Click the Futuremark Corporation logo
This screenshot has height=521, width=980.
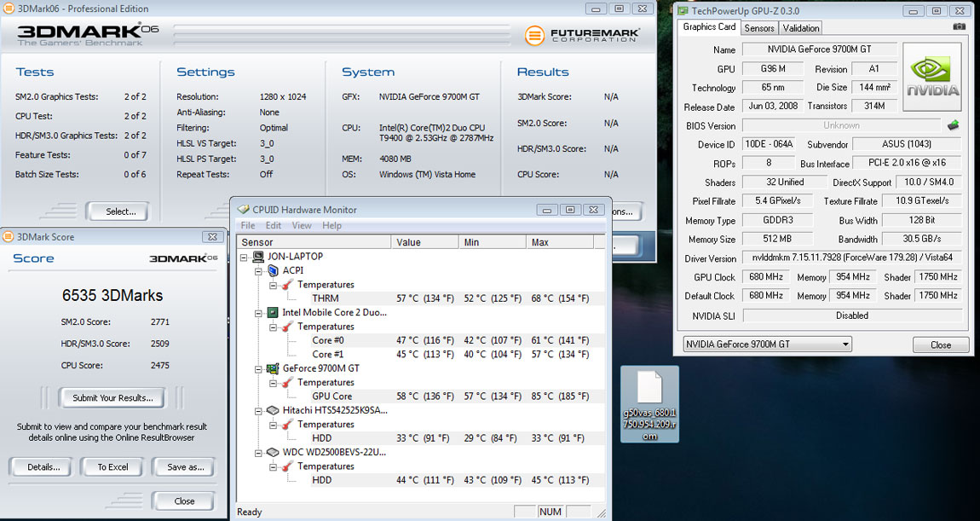click(581, 35)
